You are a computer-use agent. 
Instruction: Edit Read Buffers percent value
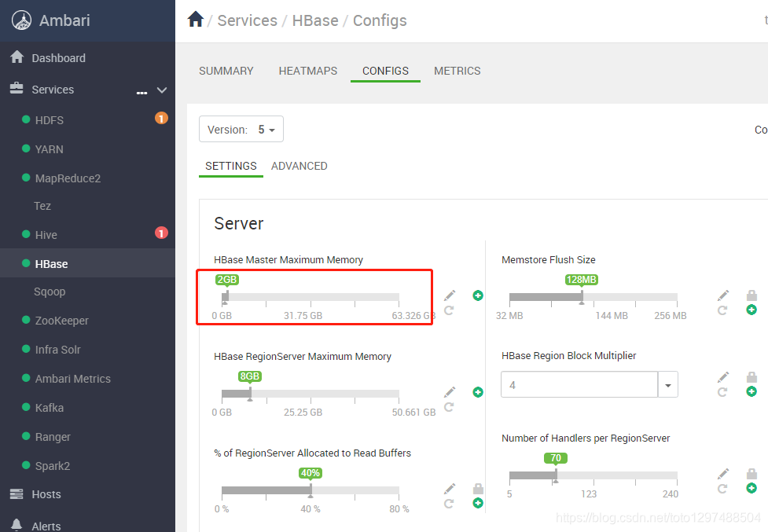[x=450, y=489]
